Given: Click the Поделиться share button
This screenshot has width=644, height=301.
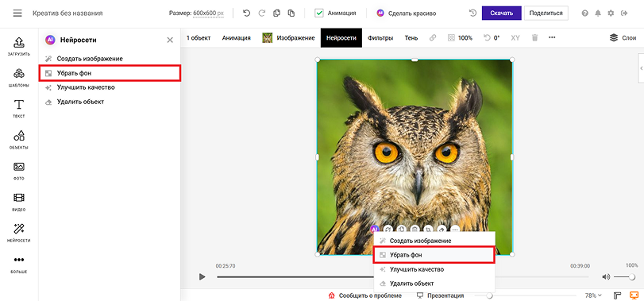Looking at the screenshot, I should (x=546, y=14).
